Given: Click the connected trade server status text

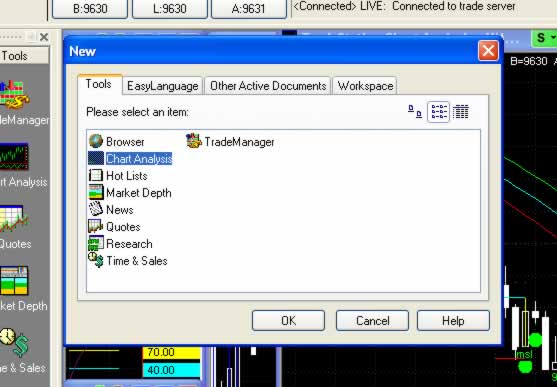Looking at the screenshot, I should (404, 6).
